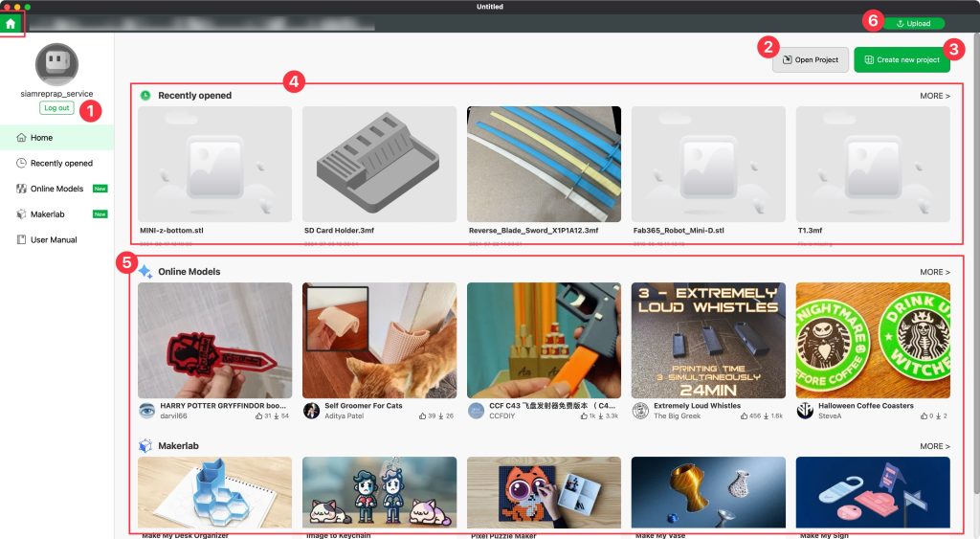980x539 pixels.
Task: Click darvil66 author avatar icon
Action: 146,411
